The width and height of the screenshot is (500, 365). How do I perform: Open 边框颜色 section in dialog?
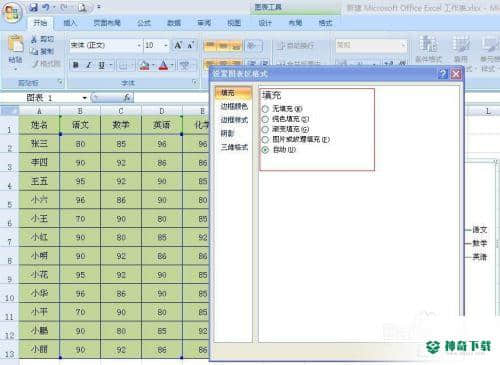pos(234,106)
